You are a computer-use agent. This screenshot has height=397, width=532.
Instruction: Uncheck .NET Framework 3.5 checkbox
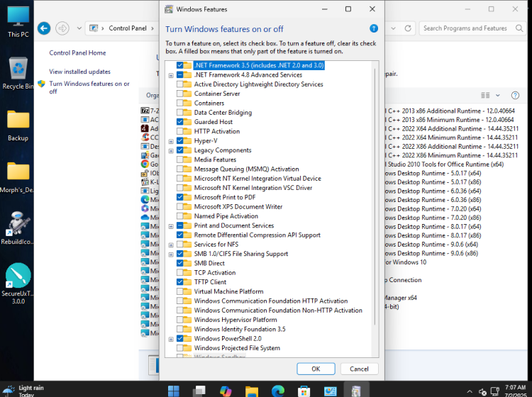tap(180, 65)
